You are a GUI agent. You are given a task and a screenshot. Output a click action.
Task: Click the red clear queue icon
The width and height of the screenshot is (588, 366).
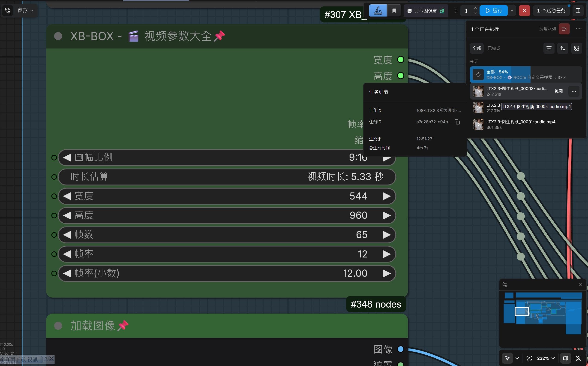(x=564, y=29)
